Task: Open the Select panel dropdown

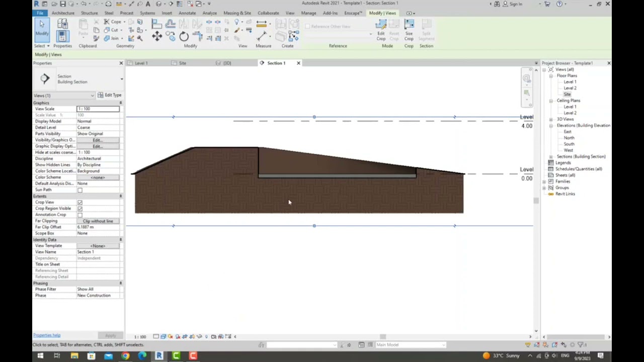Action: point(41,46)
